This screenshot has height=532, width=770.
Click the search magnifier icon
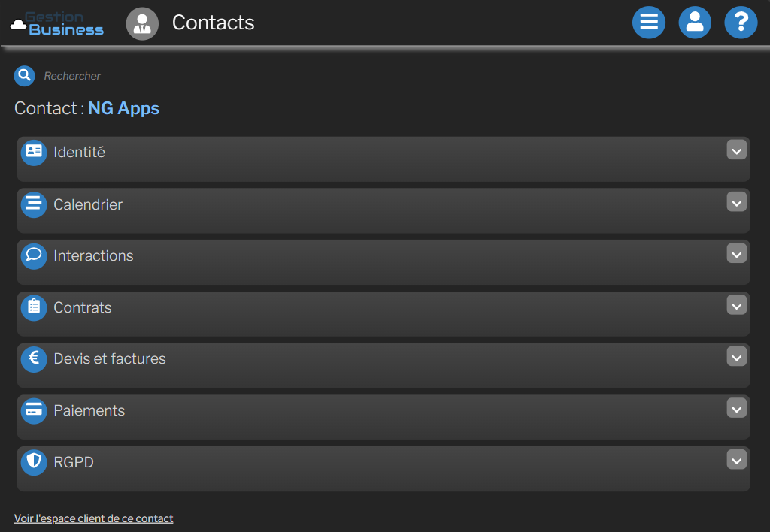tap(23, 75)
